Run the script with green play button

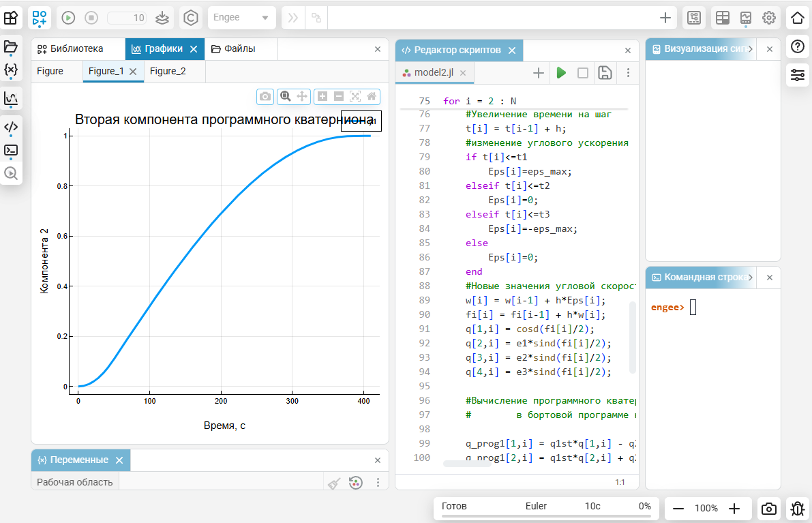point(561,73)
